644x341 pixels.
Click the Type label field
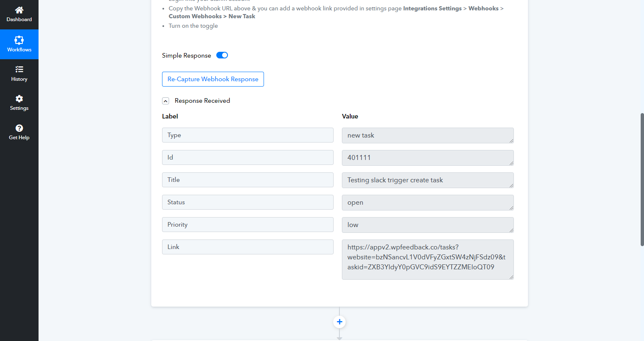click(247, 135)
